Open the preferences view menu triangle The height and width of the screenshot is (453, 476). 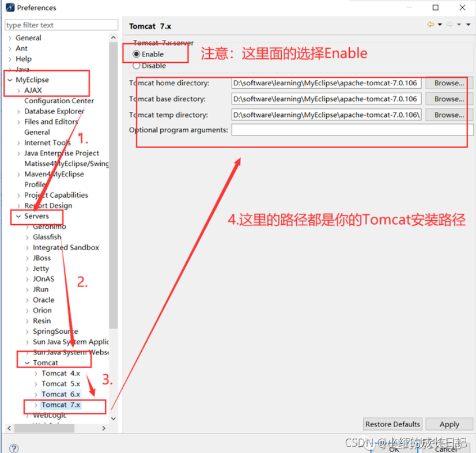tap(469, 25)
